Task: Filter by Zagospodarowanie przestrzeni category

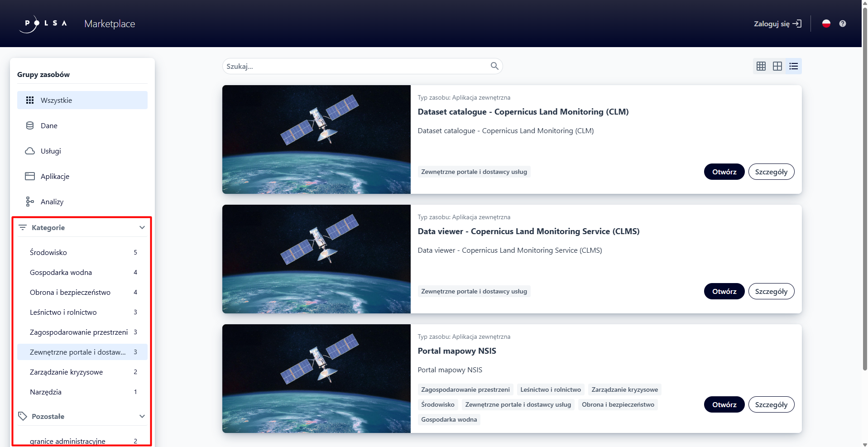Action: [82, 332]
